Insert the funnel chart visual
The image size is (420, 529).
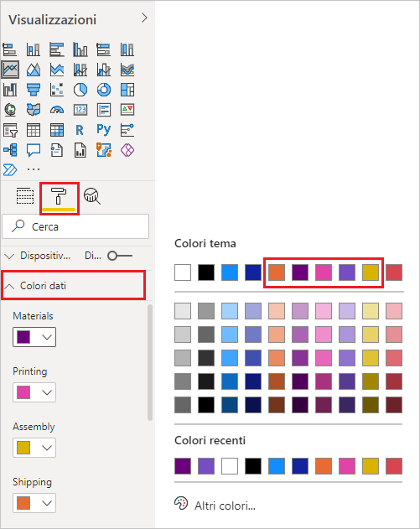pos(34,90)
